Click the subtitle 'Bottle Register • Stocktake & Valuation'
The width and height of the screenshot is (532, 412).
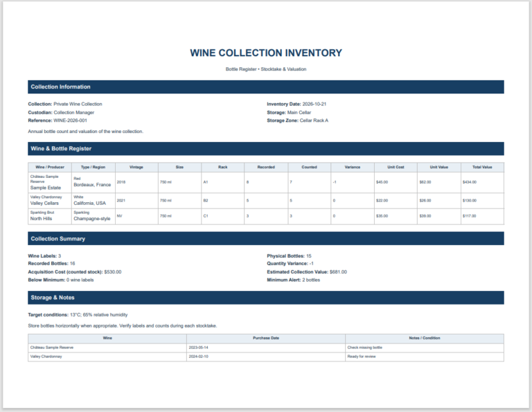pos(266,69)
